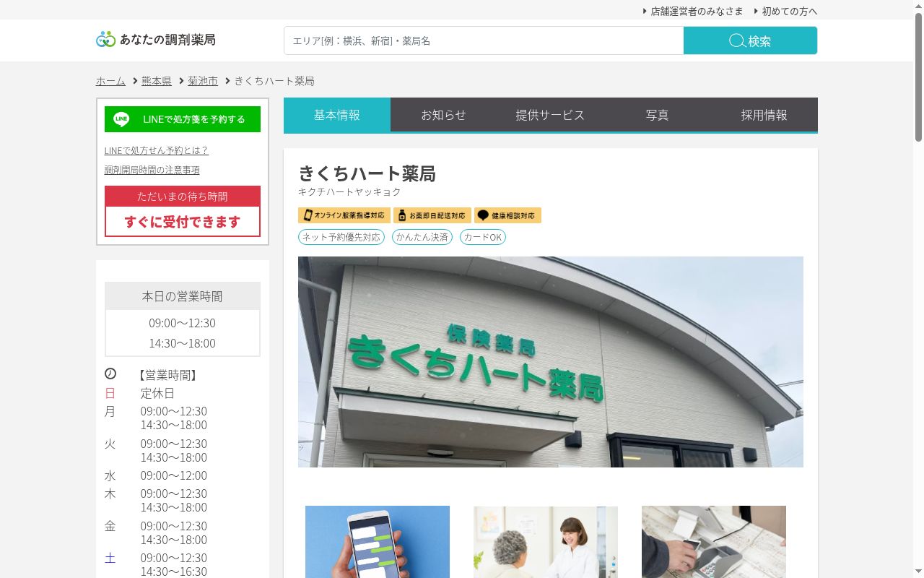924x578 pixels.
Task: Click the clock icon beside 営業時間
Action: pos(110,374)
